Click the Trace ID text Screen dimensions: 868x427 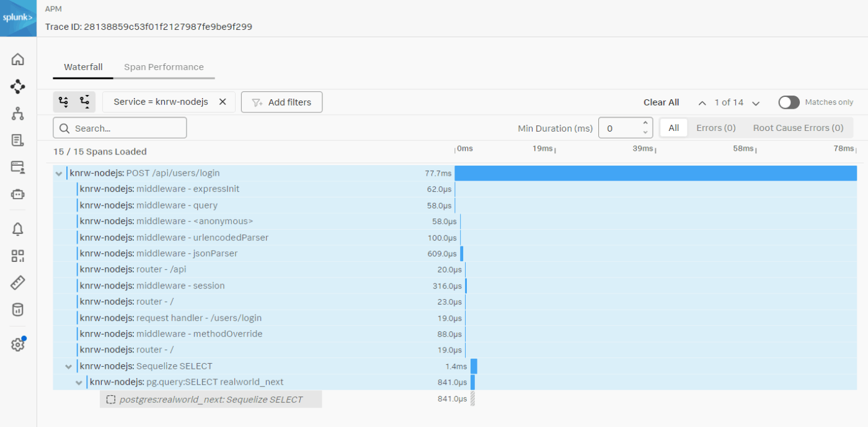(x=149, y=27)
